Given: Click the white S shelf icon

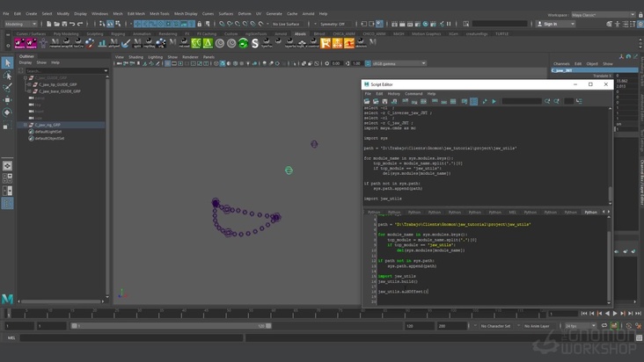Looking at the screenshot, I should coord(255,42).
